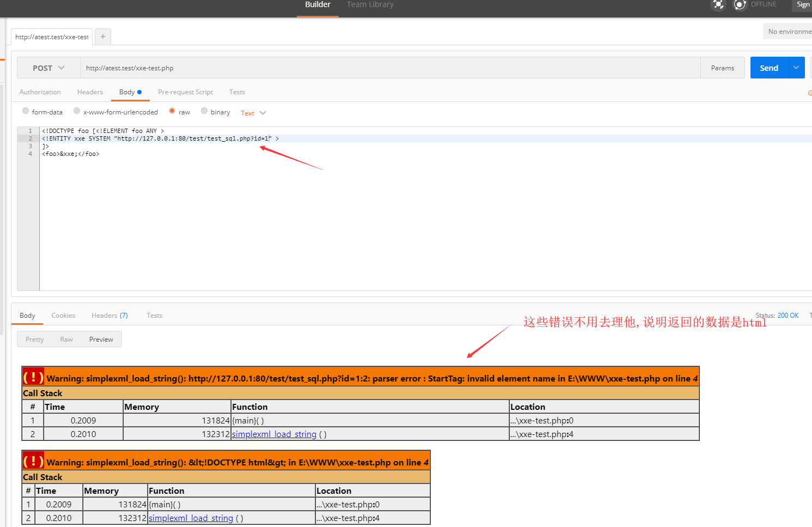Viewport: 812px width, 527px height.
Task: Switch response view to Raw
Action: [x=66, y=340]
